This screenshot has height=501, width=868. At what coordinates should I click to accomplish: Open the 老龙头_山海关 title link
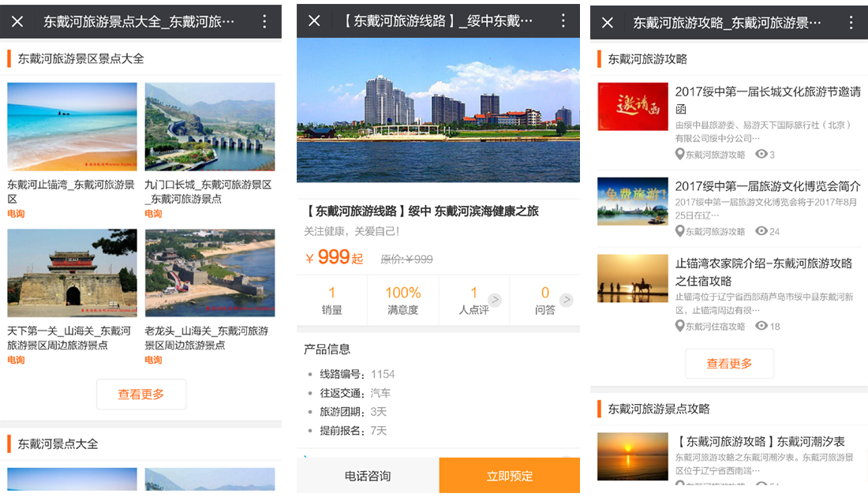[x=207, y=338]
